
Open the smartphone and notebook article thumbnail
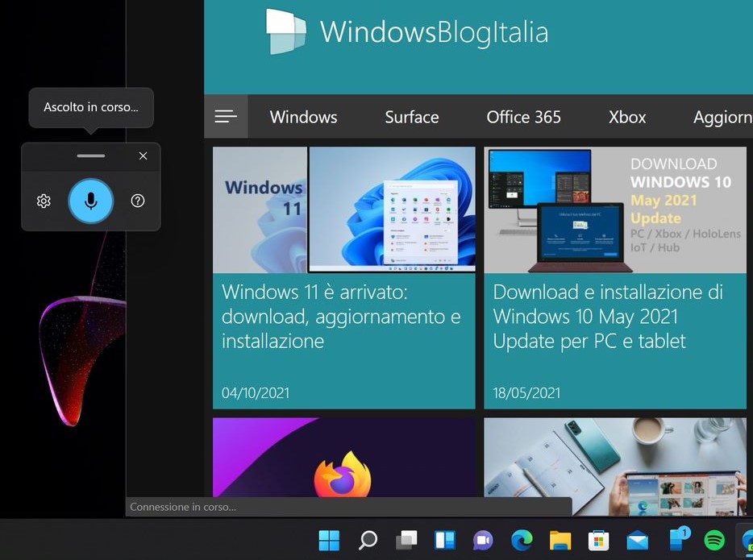click(615, 467)
